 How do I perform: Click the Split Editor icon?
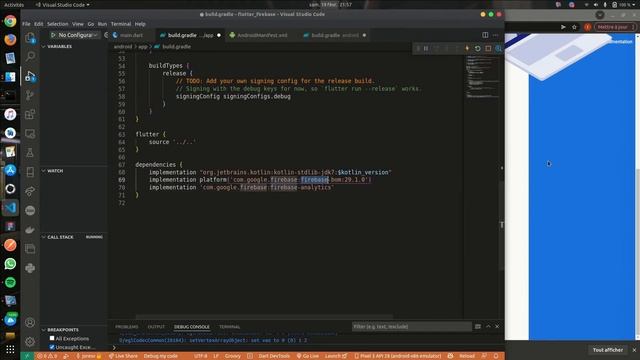pyautogui.click(x=485, y=35)
